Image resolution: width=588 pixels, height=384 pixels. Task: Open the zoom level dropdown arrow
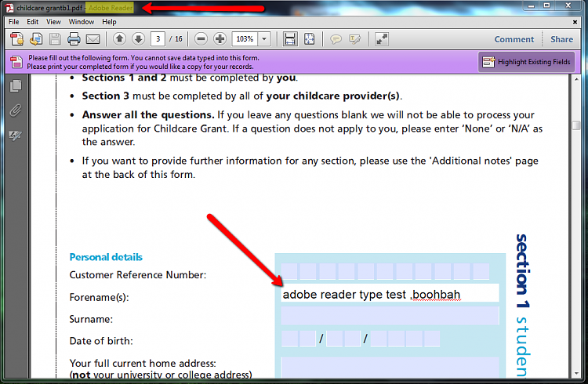(264, 39)
